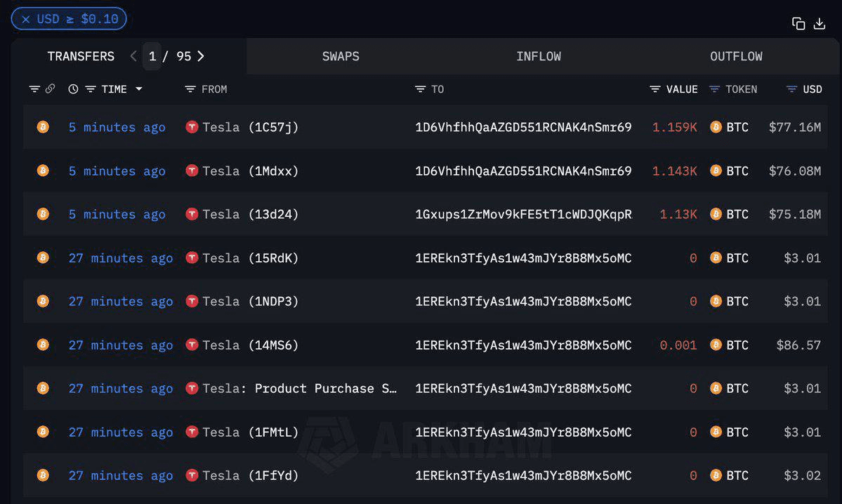This screenshot has width=842, height=504.
Task: Click the filter icon left of the link icon
Action: pyautogui.click(x=33, y=88)
